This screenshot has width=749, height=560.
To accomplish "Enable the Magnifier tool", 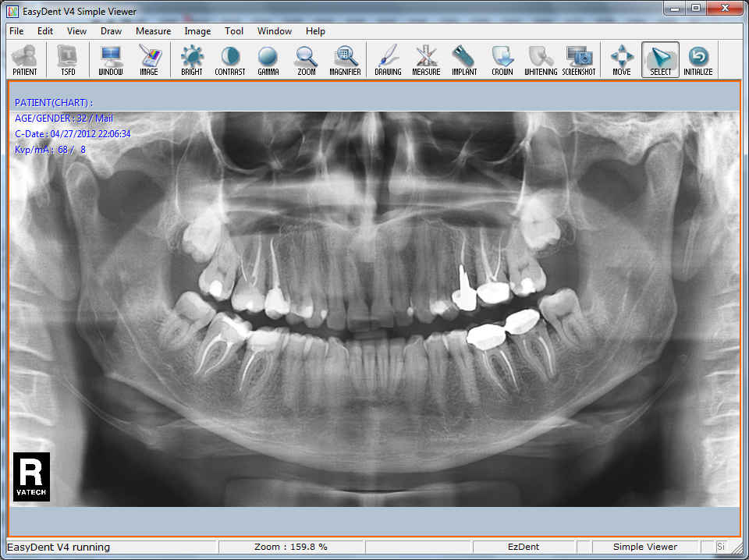I will coord(345,60).
